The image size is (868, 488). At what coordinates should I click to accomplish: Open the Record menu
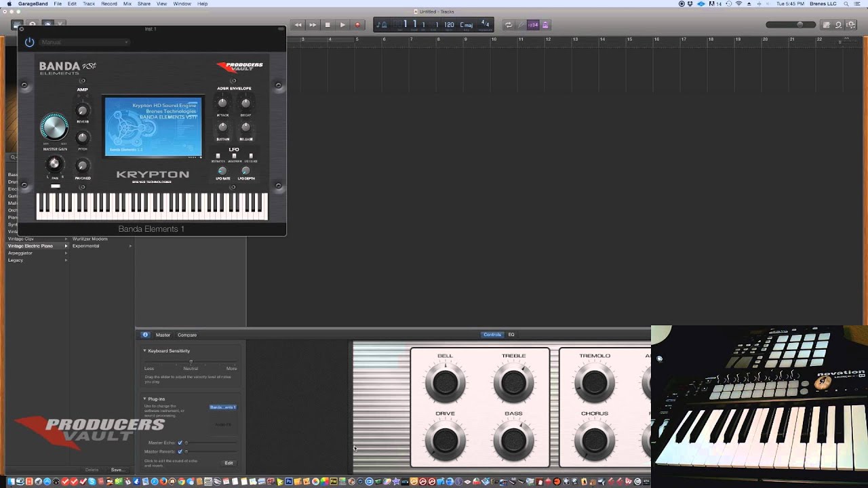pos(109,3)
